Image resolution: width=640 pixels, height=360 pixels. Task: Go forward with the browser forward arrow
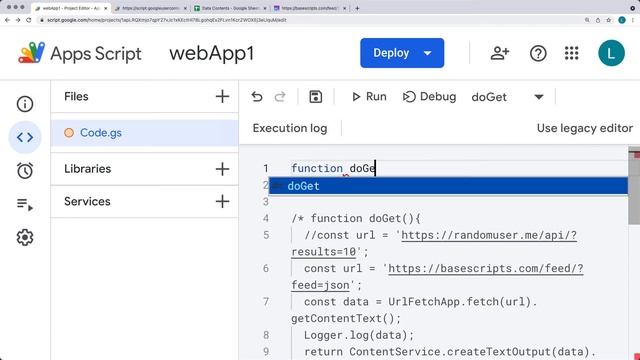click(x=18, y=20)
